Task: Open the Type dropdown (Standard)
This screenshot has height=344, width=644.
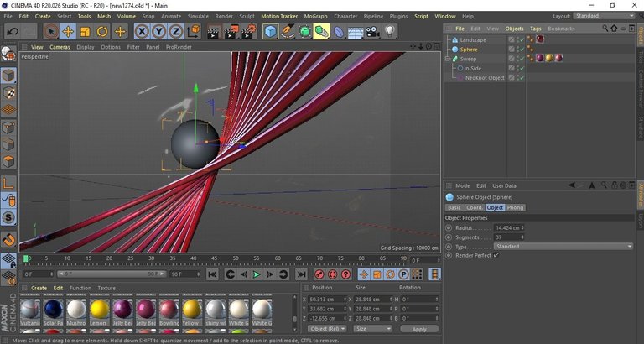Action: (x=563, y=246)
